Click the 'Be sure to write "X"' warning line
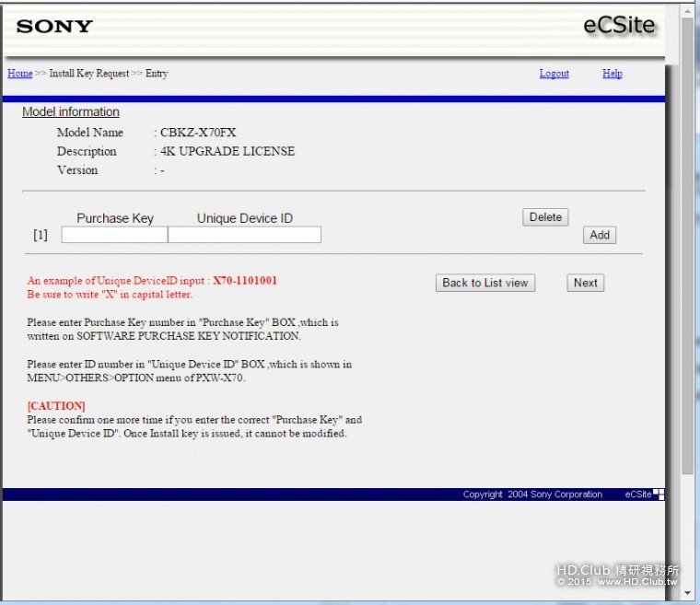 110,295
